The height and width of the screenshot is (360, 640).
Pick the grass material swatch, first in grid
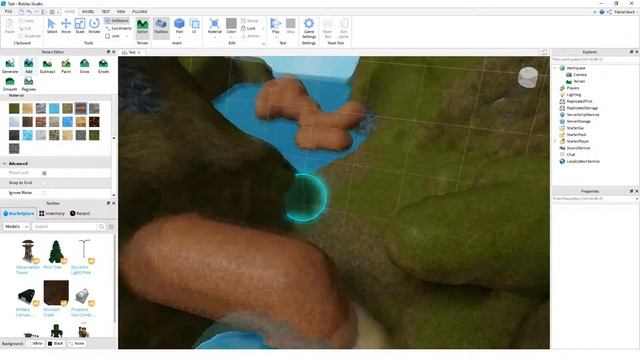(14, 108)
